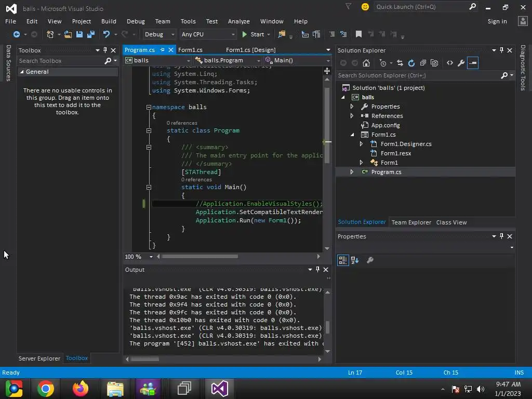Click the Properties wrench icon in Solution Explorer

click(461, 63)
